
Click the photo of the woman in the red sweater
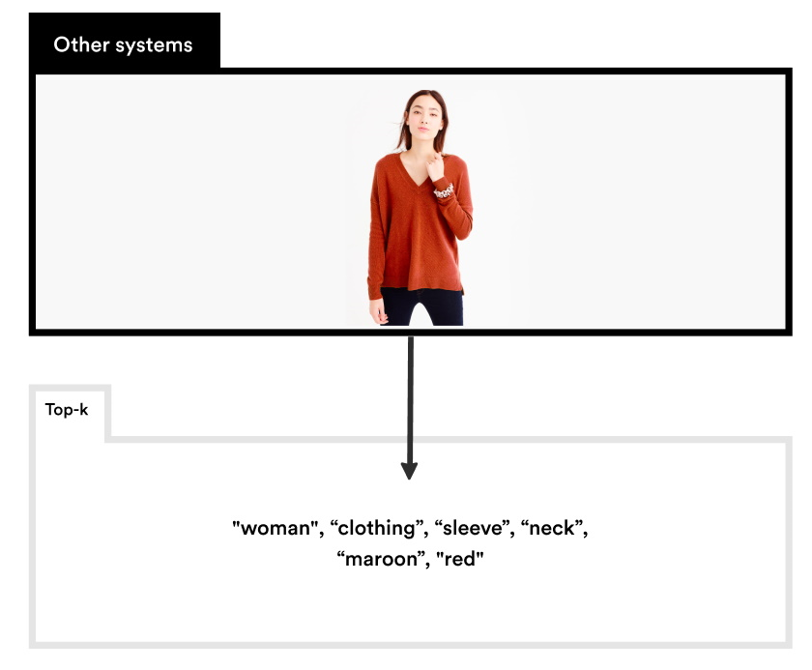[x=420, y=208]
